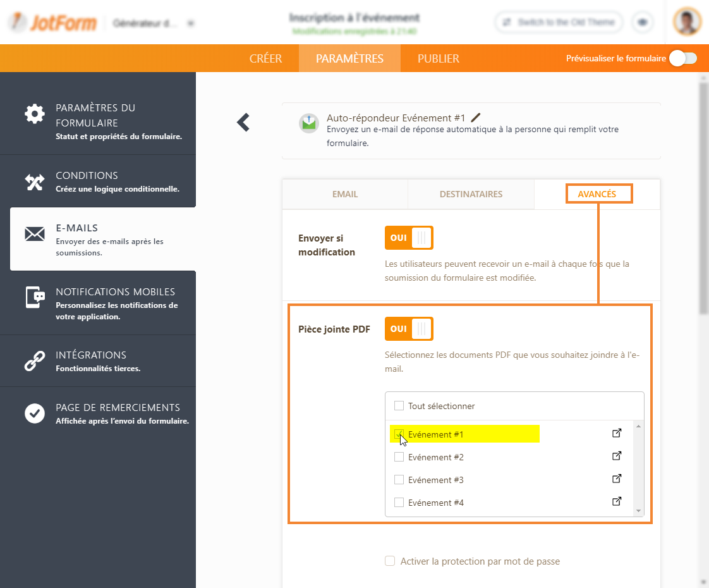The image size is (709, 588).
Task: Uncheck the Evénement #1 checkbox
Action: tap(399, 434)
